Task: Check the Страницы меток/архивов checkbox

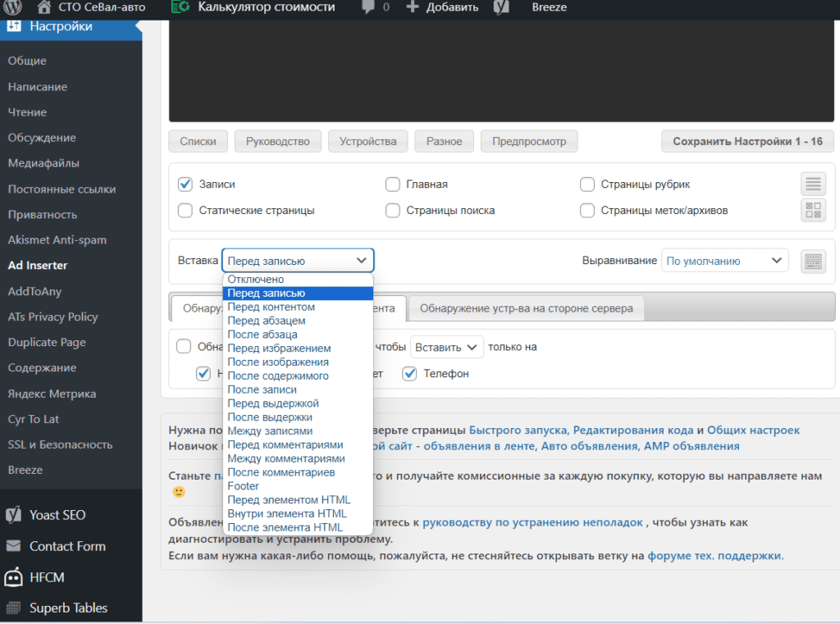Action: pyautogui.click(x=587, y=211)
